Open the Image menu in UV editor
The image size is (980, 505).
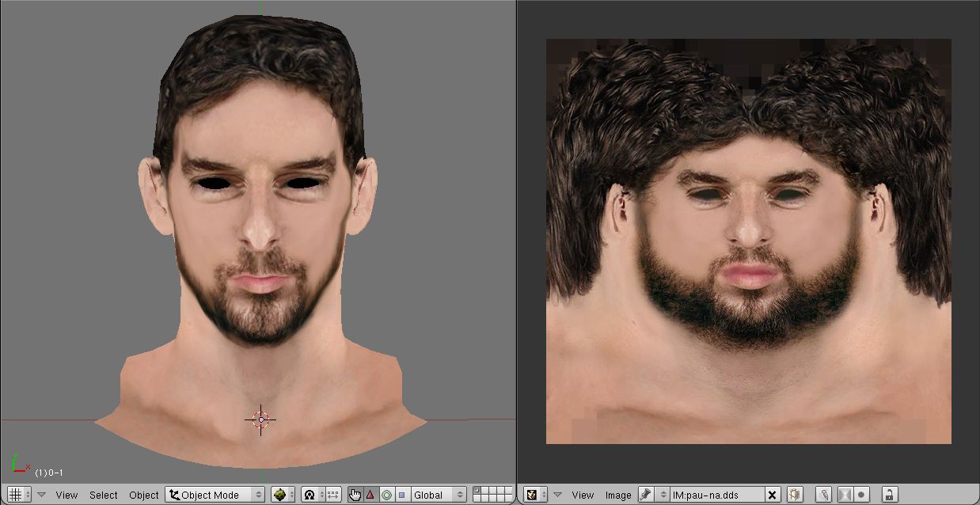(x=618, y=495)
